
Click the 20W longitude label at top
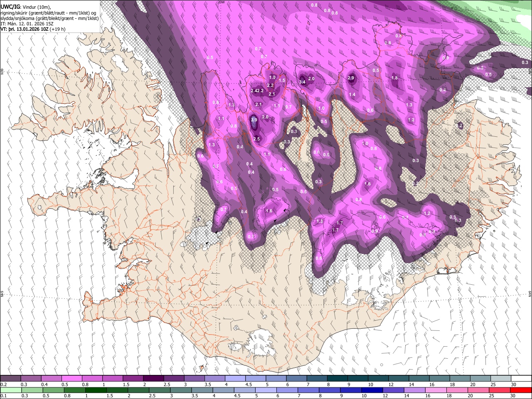pyautogui.click(x=221, y=2)
